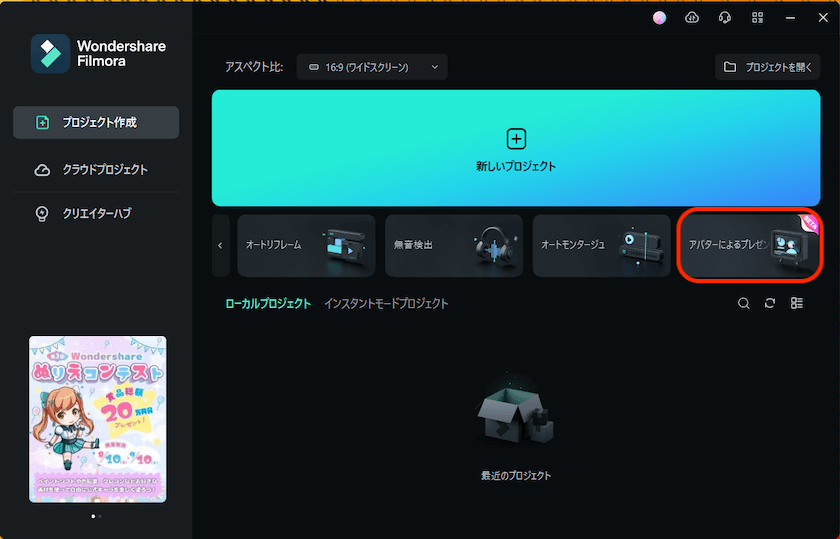Expand the アスペクト比 16:9 dropdown
Viewport: 840px width, 539px height.
click(x=372, y=67)
